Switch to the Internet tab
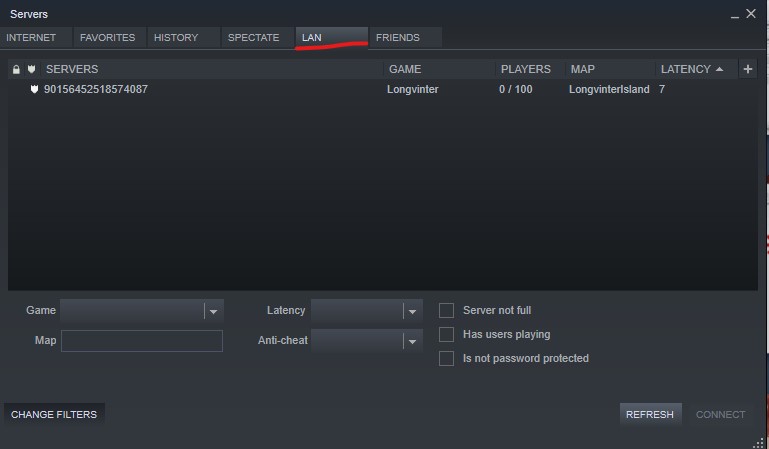Viewport: 769px width, 449px height. pyautogui.click(x=32, y=38)
